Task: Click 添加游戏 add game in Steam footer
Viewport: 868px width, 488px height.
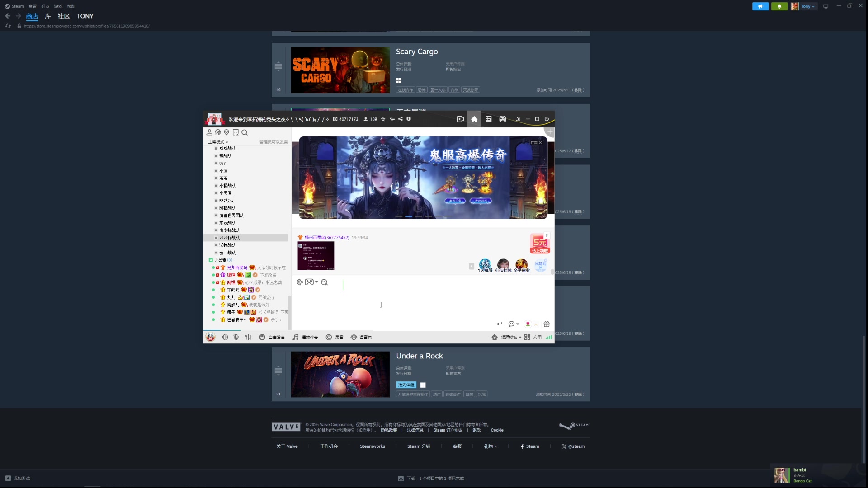Action: (18, 478)
